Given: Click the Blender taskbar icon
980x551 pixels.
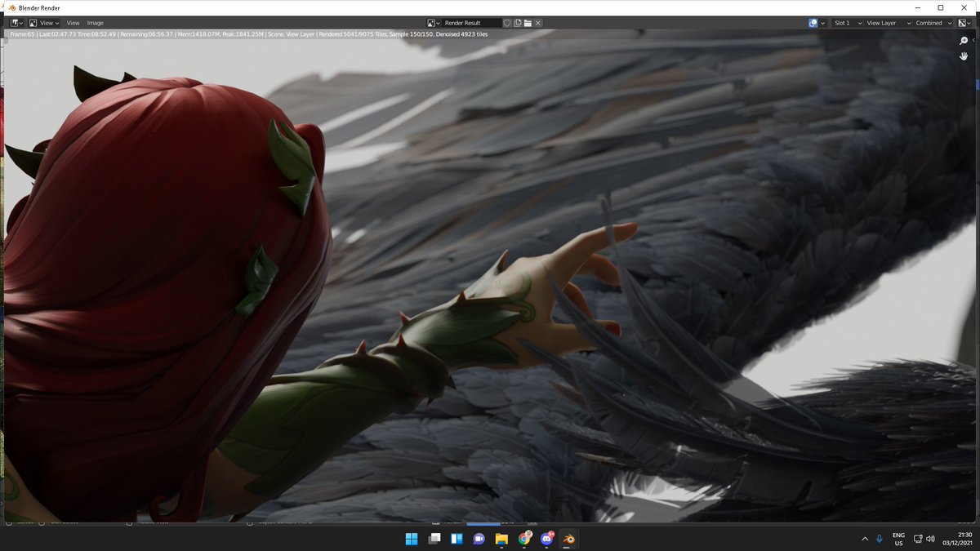Looking at the screenshot, I should 569,539.
